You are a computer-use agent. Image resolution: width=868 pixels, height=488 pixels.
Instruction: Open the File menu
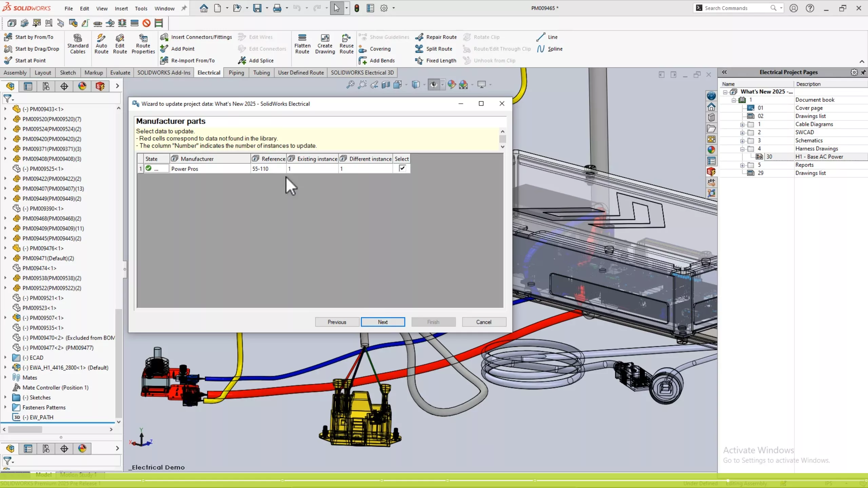69,8
